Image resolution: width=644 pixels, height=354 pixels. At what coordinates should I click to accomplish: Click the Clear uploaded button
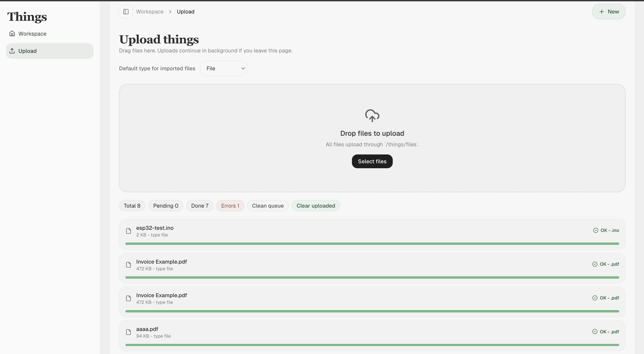click(315, 206)
